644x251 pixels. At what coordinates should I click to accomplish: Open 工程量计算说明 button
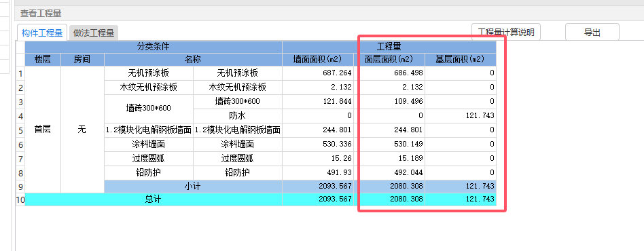point(505,32)
